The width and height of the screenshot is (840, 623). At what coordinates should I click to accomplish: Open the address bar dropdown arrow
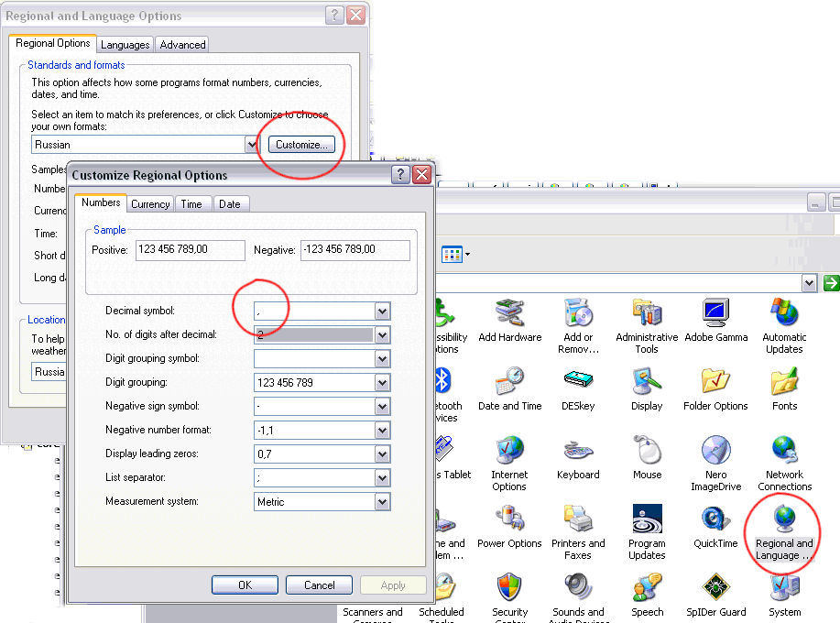point(809,283)
